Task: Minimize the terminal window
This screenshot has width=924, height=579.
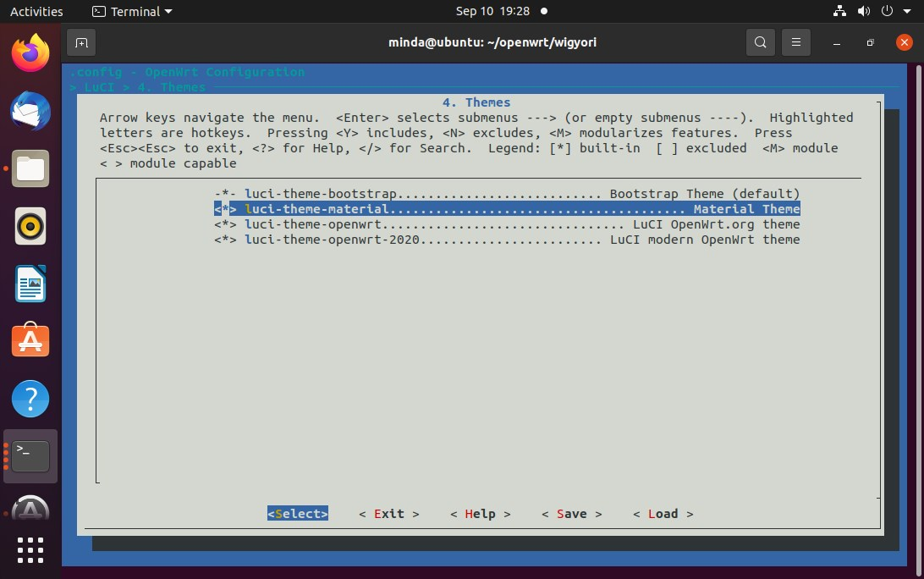Action: (836, 42)
